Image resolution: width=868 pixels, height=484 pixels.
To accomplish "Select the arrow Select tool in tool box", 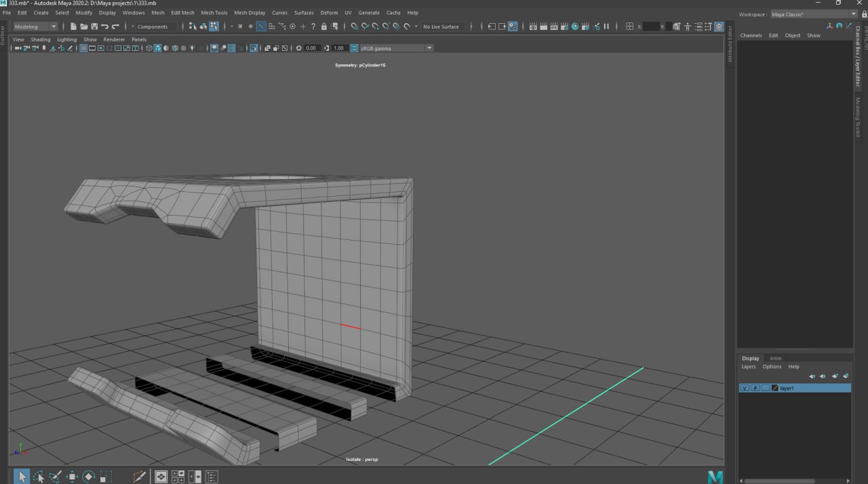I will (x=22, y=477).
